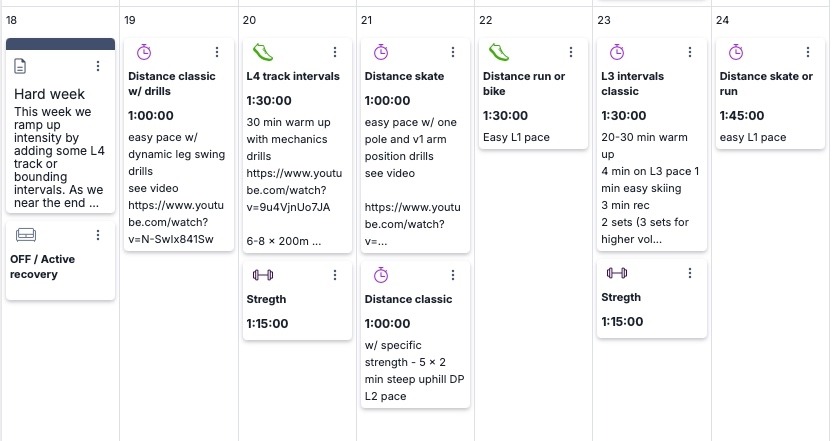
Task: Open the L3 intervals classic workout title
Action: (632, 84)
